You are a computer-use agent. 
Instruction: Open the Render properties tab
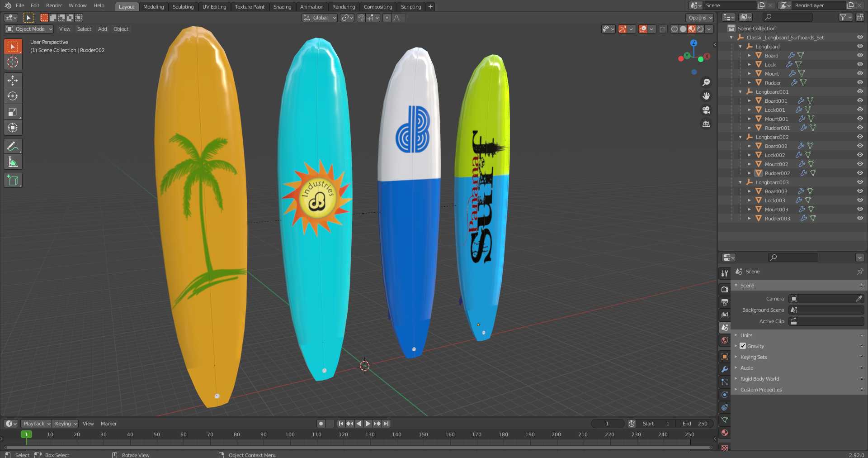(x=725, y=289)
